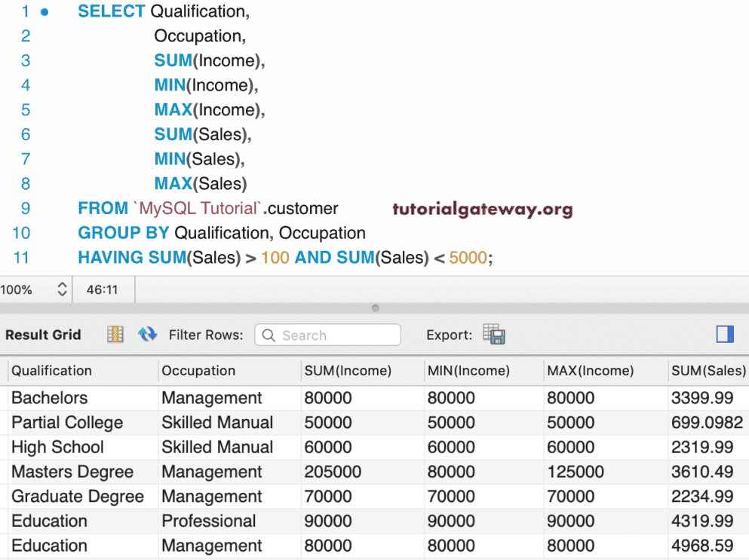Sort by the Qualification column header
Image resolution: width=749 pixels, height=560 pixels.
51,370
